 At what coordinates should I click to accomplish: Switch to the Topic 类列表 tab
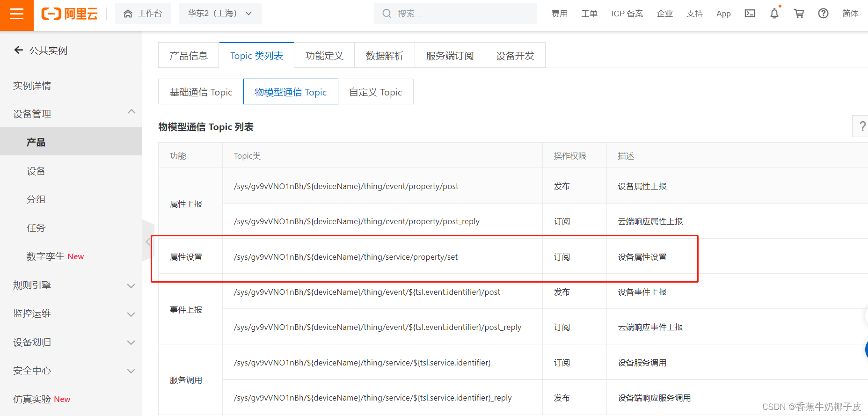(x=256, y=55)
